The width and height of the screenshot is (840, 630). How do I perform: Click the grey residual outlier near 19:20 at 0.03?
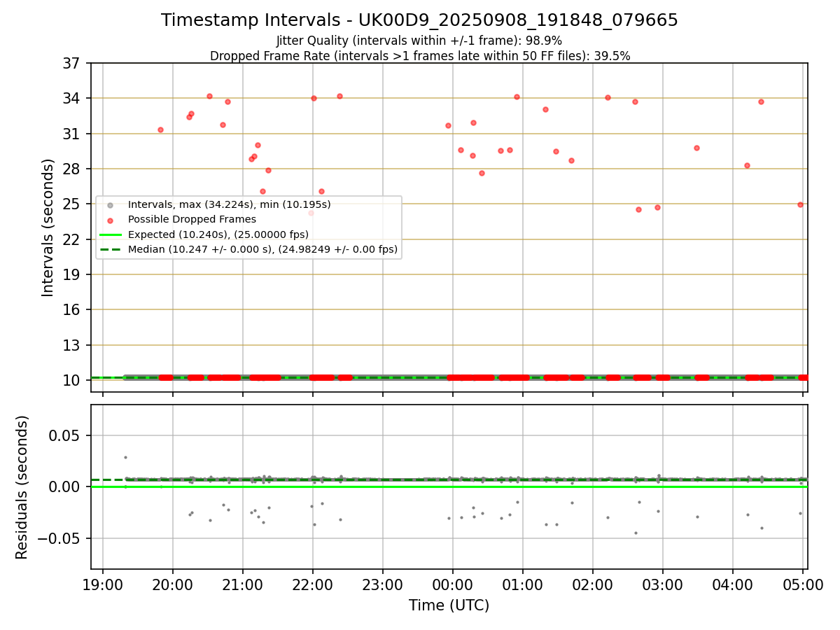pos(125,457)
